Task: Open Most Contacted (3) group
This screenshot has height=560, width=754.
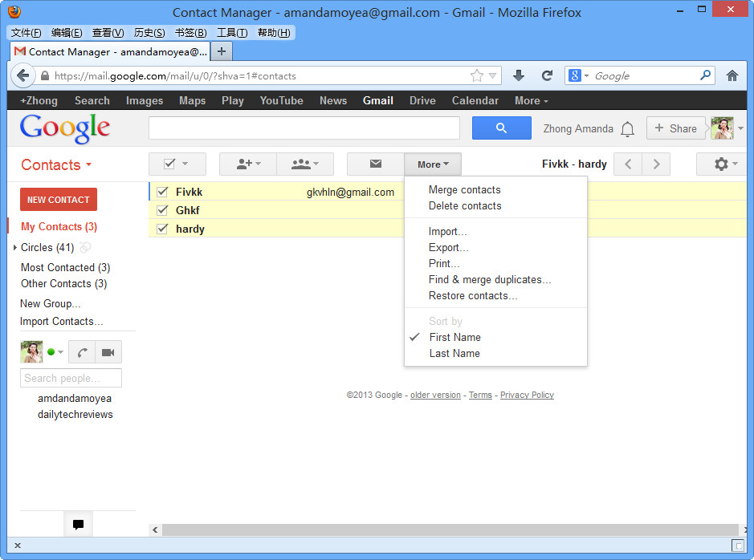Action: 65,267
